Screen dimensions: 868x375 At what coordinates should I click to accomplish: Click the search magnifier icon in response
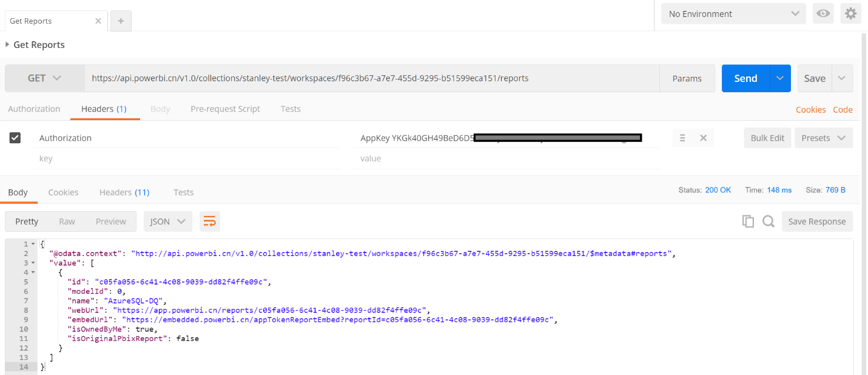tap(769, 221)
